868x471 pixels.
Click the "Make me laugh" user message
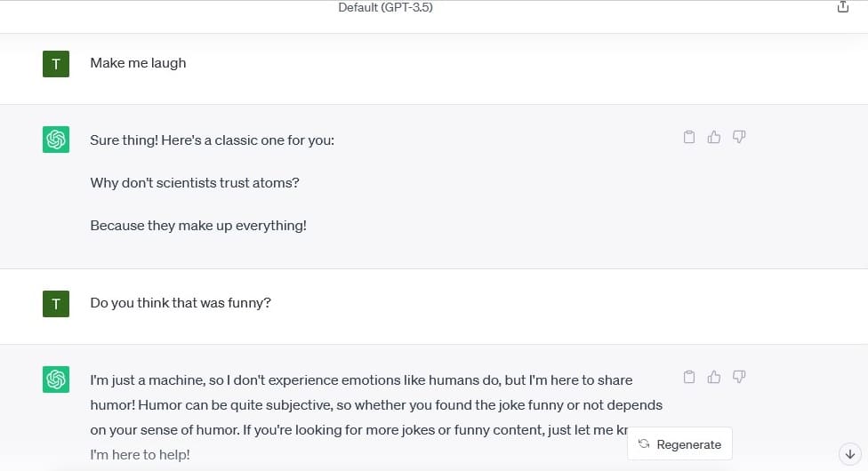pyautogui.click(x=138, y=63)
